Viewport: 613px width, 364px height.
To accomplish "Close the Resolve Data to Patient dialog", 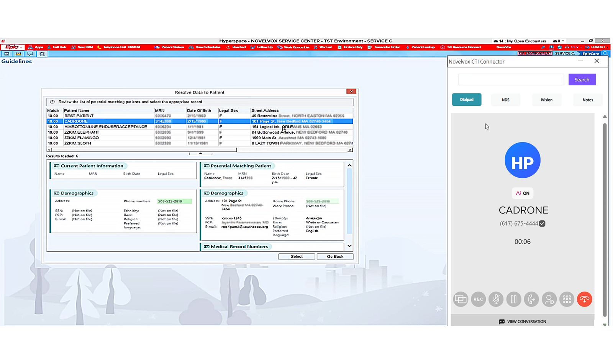I will point(351,91).
